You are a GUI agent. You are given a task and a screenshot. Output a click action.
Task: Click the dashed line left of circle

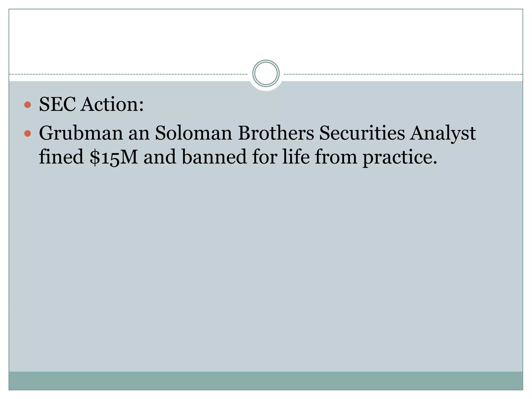click(128, 74)
